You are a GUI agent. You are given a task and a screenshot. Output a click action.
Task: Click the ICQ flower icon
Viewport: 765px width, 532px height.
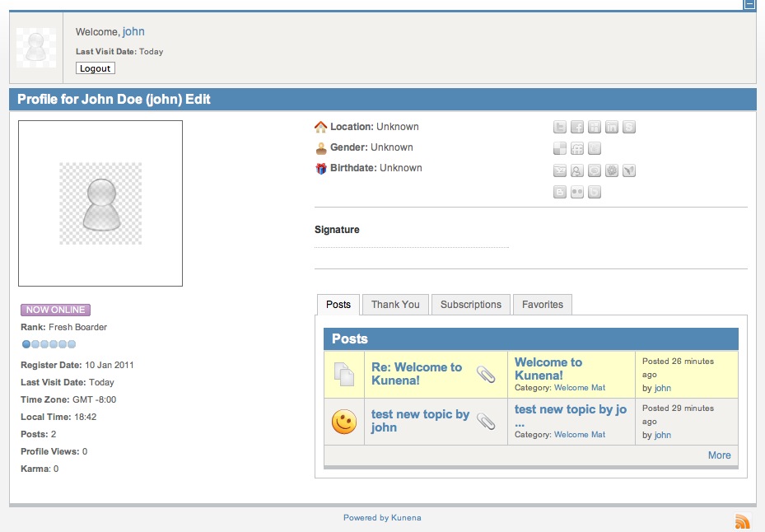point(612,170)
